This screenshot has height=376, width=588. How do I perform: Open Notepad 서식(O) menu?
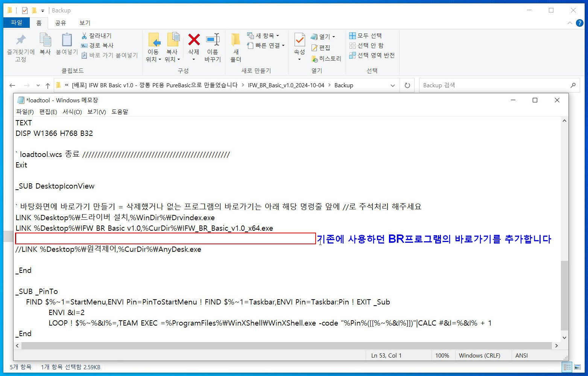(72, 112)
